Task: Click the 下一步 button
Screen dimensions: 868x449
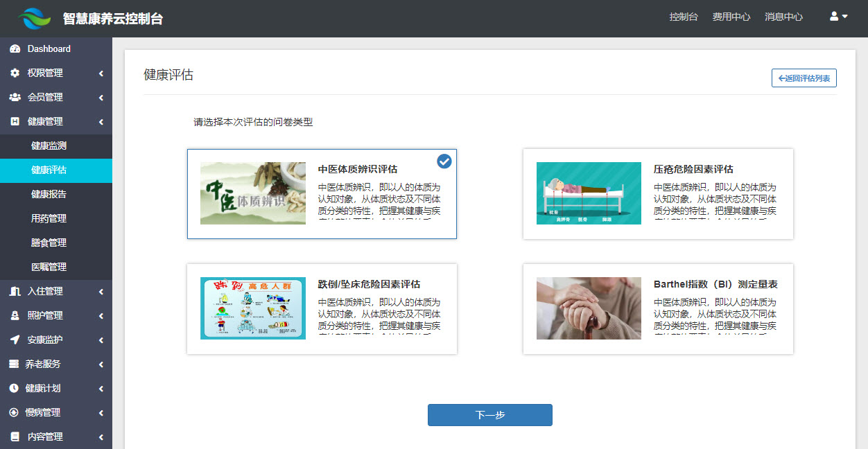Action: click(x=489, y=415)
